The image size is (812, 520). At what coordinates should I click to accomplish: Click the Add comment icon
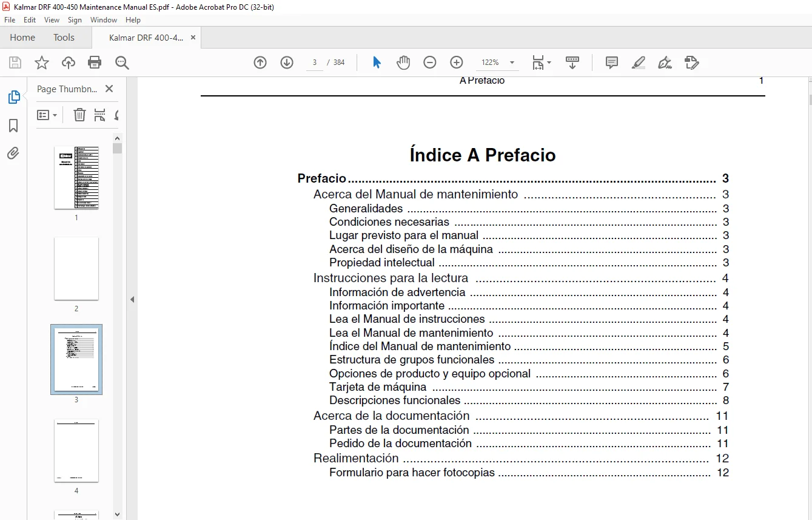click(612, 62)
